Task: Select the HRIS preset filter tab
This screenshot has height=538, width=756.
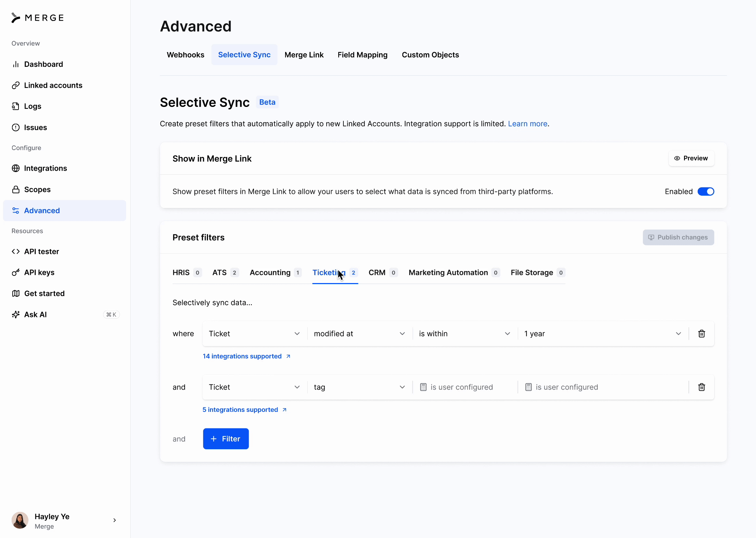Action: tap(187, 273)
